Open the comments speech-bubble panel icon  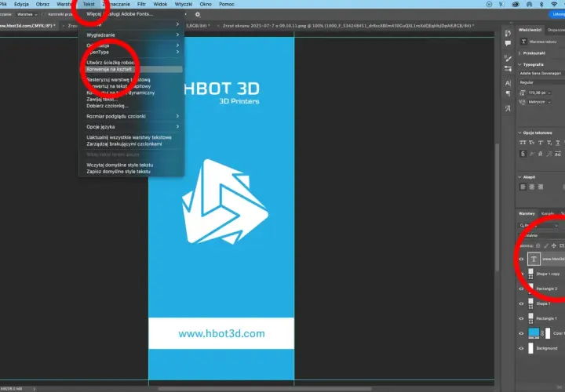[508, 44]
